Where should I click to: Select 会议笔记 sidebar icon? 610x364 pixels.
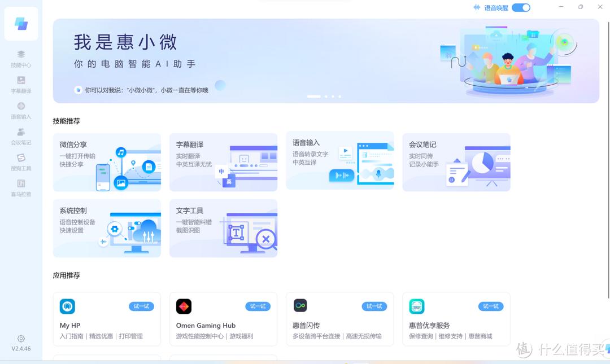(21, 137)
